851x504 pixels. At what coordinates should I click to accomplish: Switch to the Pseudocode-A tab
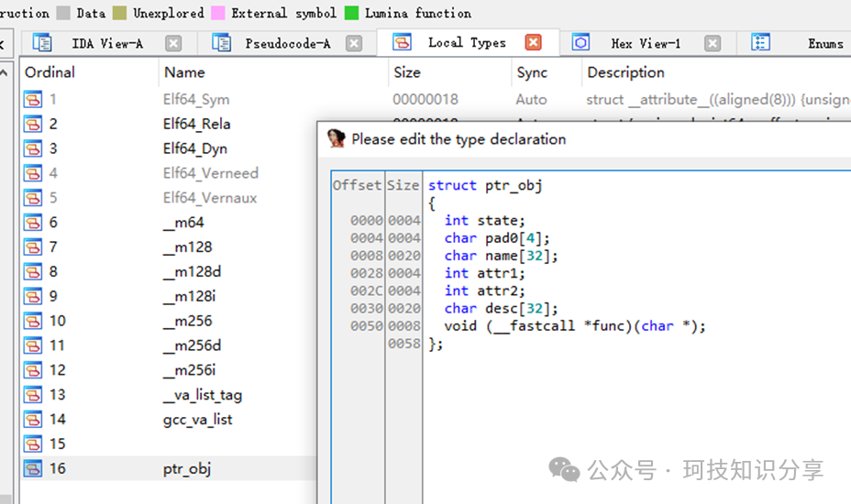tap(287, 43)
